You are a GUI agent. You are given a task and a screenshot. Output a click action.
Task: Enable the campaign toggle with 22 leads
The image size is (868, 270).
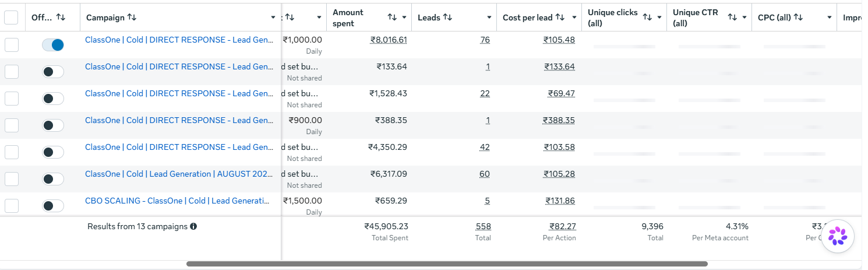pos(53,99)
